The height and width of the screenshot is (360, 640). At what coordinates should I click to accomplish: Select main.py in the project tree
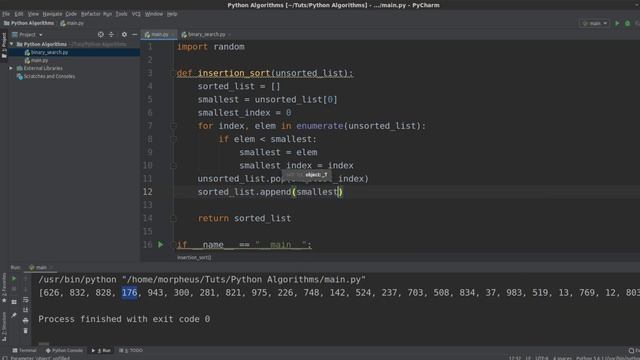tap(39, 60)
